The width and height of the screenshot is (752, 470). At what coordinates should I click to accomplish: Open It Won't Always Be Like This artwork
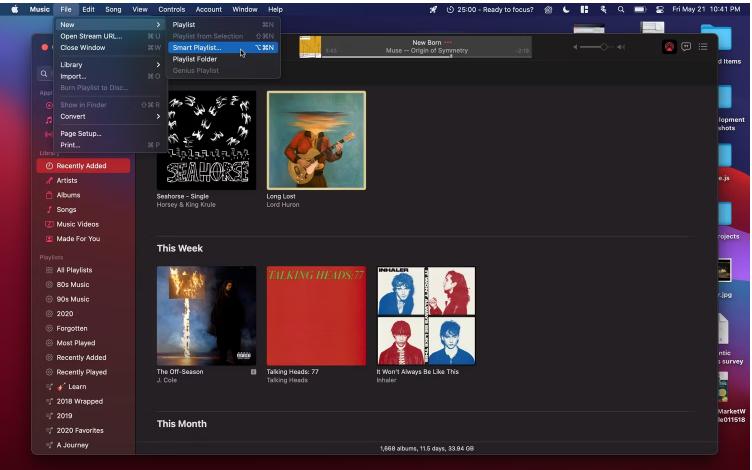(426, 316)
